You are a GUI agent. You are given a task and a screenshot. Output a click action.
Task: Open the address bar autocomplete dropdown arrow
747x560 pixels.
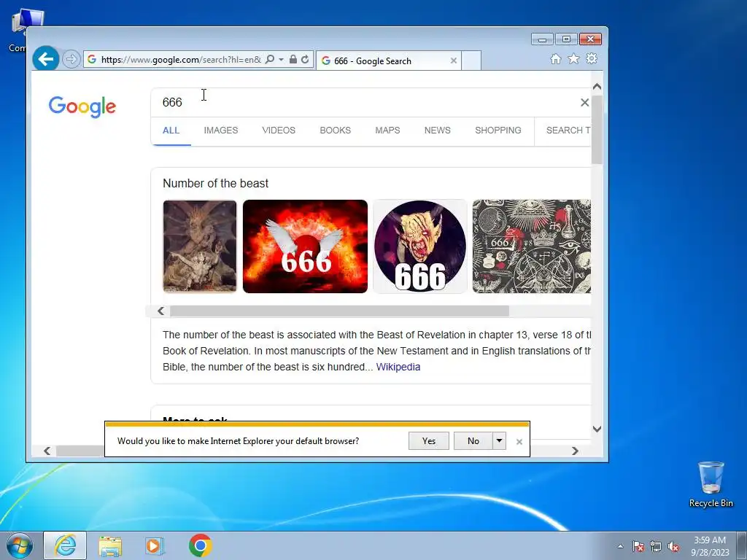coord(281,59)
